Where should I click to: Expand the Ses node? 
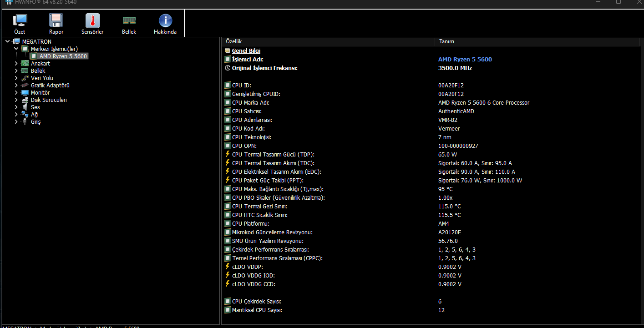click(16, 107)
